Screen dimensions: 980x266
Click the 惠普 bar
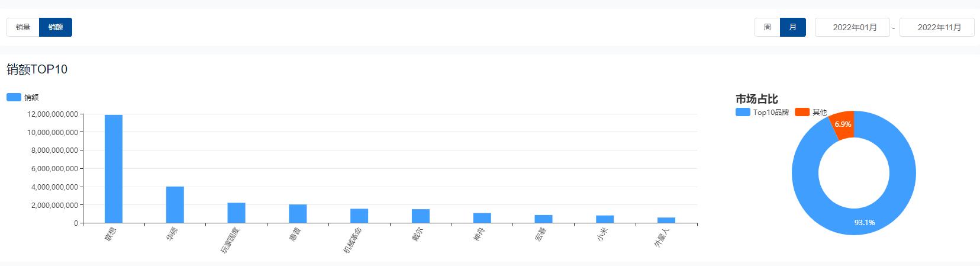click(298, 214)
